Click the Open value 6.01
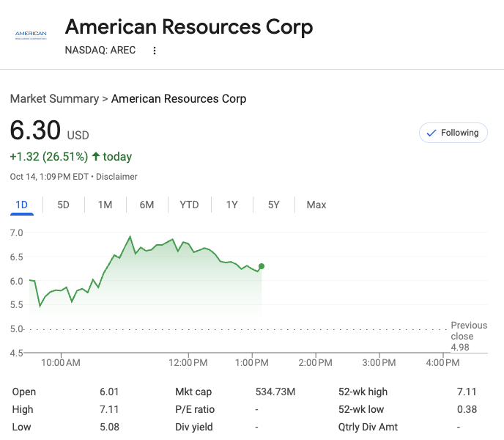Screen dimensions: 504x440 click(x=109, y=392)
